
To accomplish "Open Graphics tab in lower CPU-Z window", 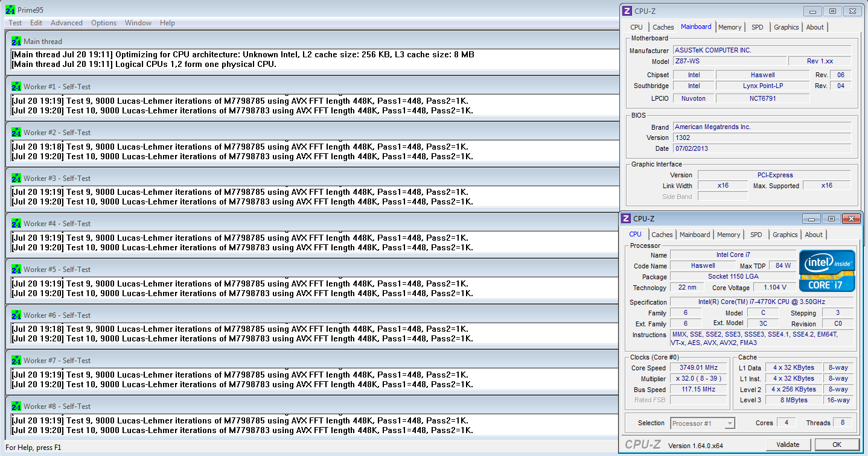I will pyautogui.click(x=785, y=235).
